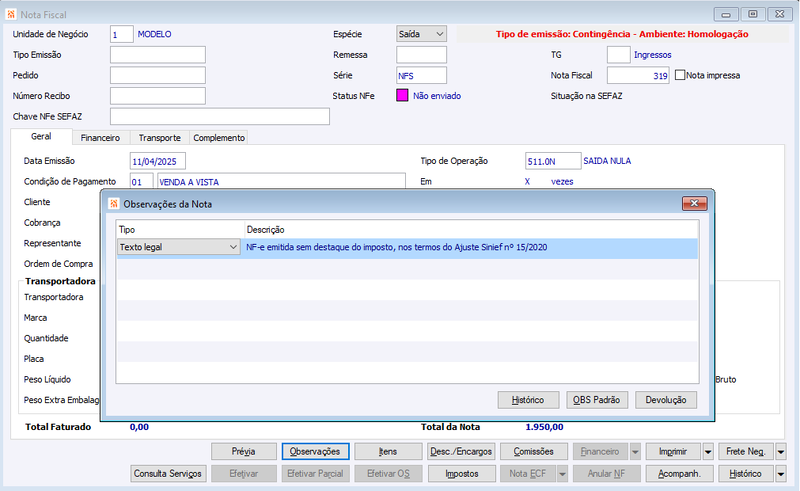Click the Total Faturado value 0,00
The width and height of the screenshot is (800, 491).
point(139,427)
